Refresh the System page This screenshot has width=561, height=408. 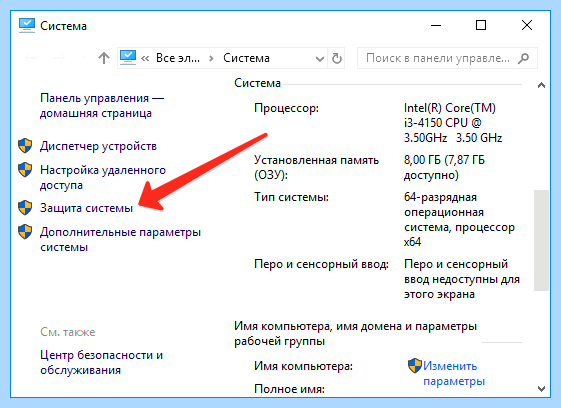pos(337,58)
